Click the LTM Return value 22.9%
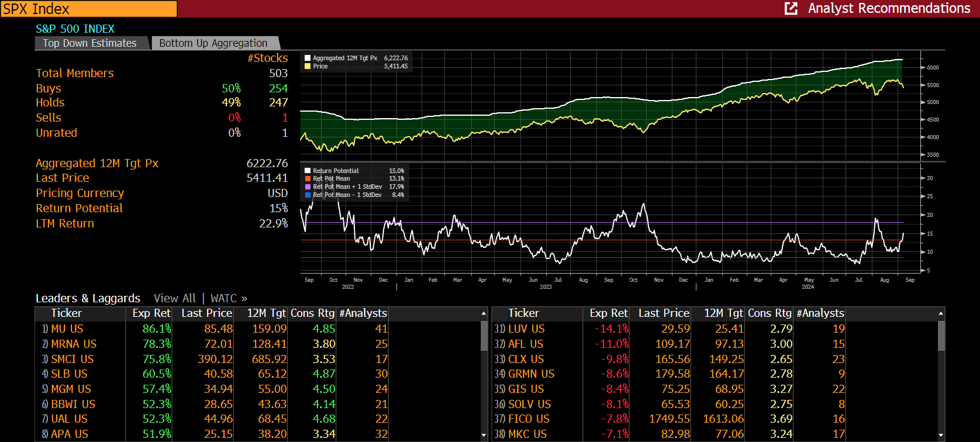Viewport: 980px width, 442px height. (274, 224)
